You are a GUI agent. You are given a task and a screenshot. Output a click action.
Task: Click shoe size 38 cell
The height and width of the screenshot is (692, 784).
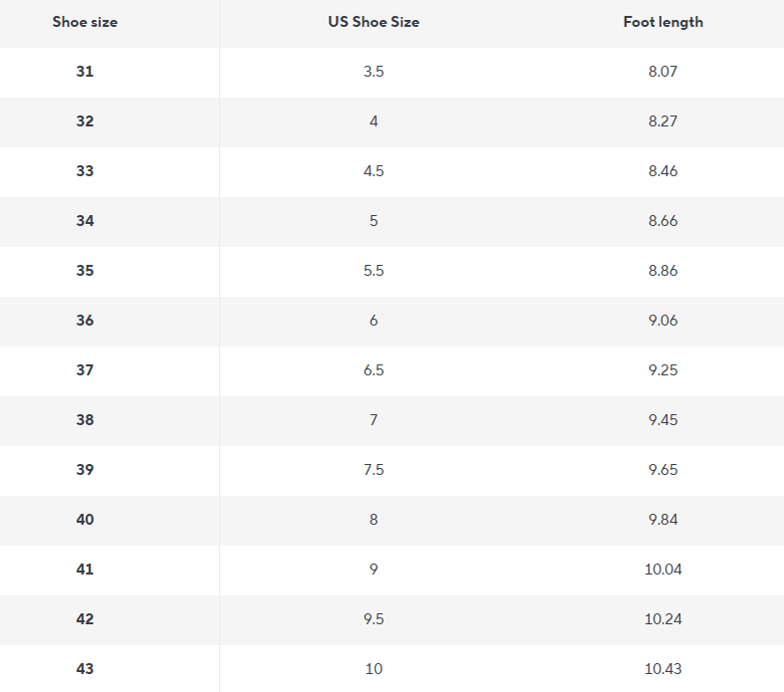pos(85,420)
